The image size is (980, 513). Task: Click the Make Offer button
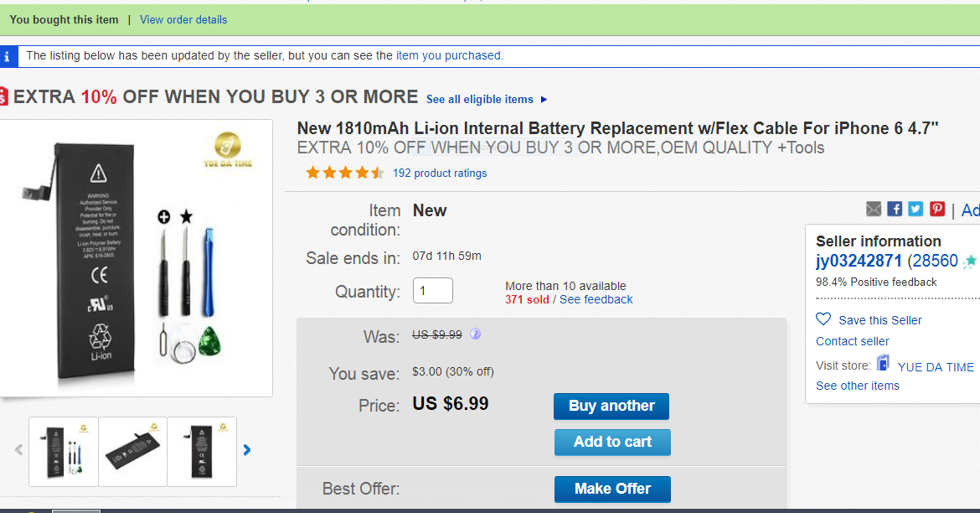612,489
